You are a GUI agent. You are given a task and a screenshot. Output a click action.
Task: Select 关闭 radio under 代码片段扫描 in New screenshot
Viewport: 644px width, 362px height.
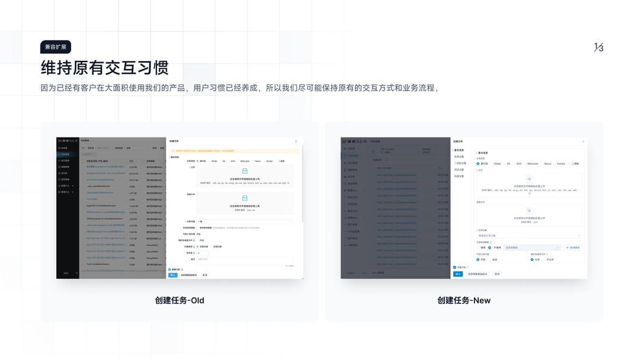pos(489,260)
